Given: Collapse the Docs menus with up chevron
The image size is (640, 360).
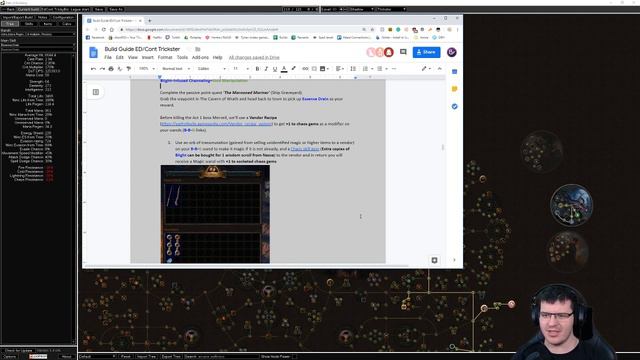Looking at the screenshot, I should point(440,69).
